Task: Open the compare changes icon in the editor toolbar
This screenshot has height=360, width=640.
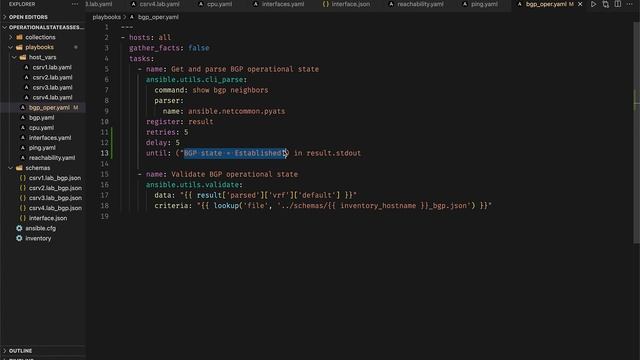Action: pyautogui.click(x=606, y=4)
